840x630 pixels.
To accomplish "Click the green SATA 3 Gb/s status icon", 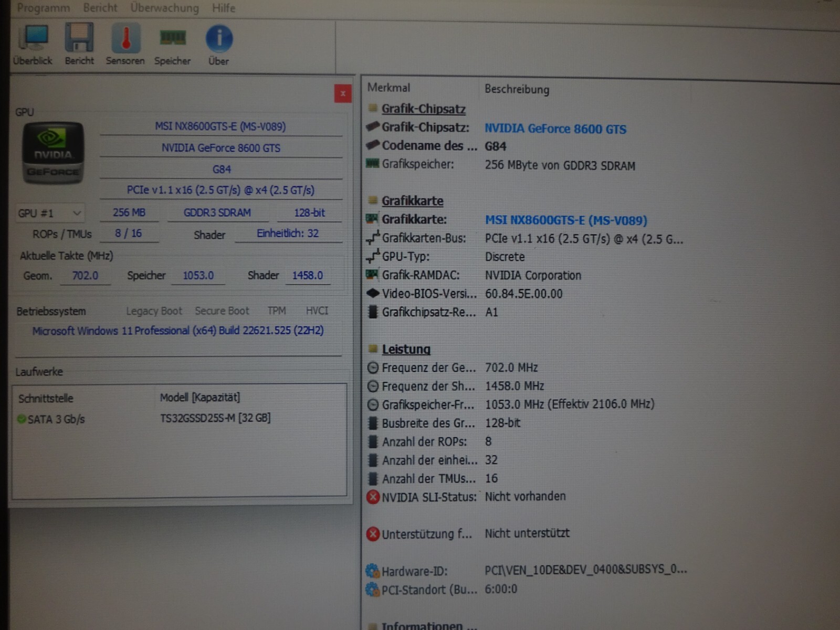I will tap(22, 419).
